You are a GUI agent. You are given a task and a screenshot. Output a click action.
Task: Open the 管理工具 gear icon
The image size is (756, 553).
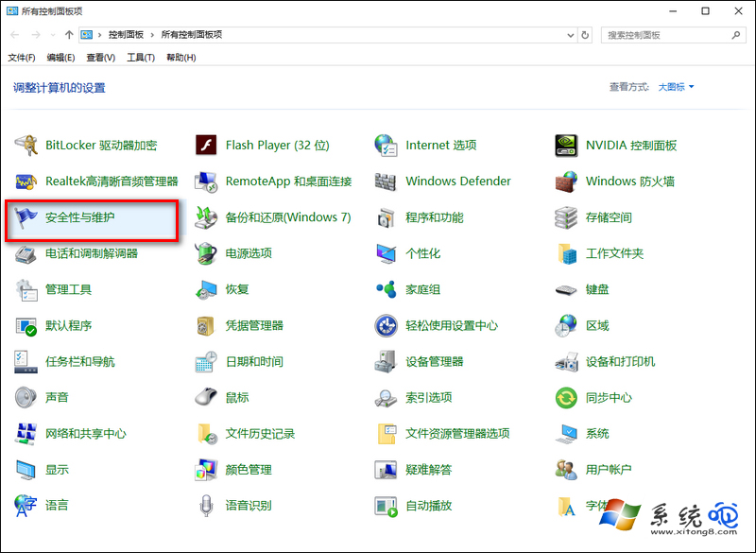(x=26, y=290)
